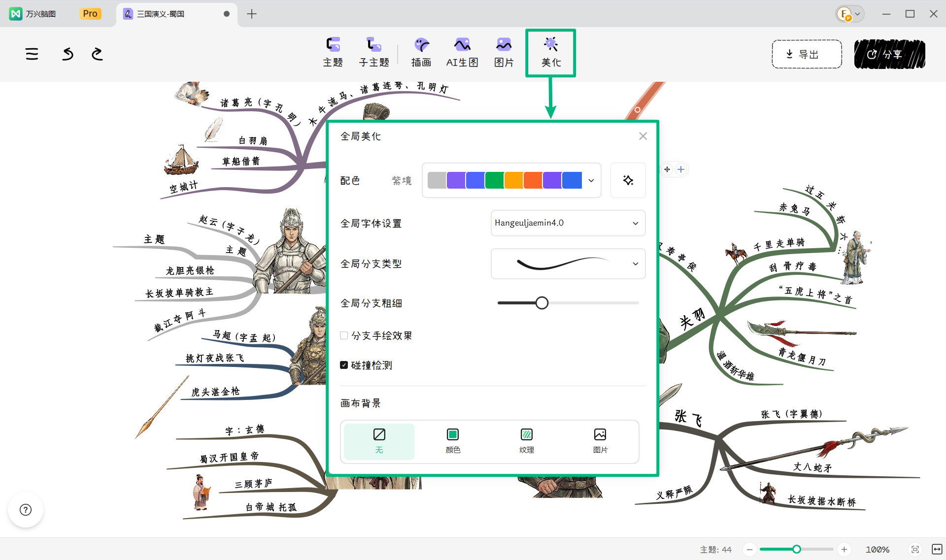
Task: Adjust the 全局分支粗细 thickness slider
Action: (542, 303)
